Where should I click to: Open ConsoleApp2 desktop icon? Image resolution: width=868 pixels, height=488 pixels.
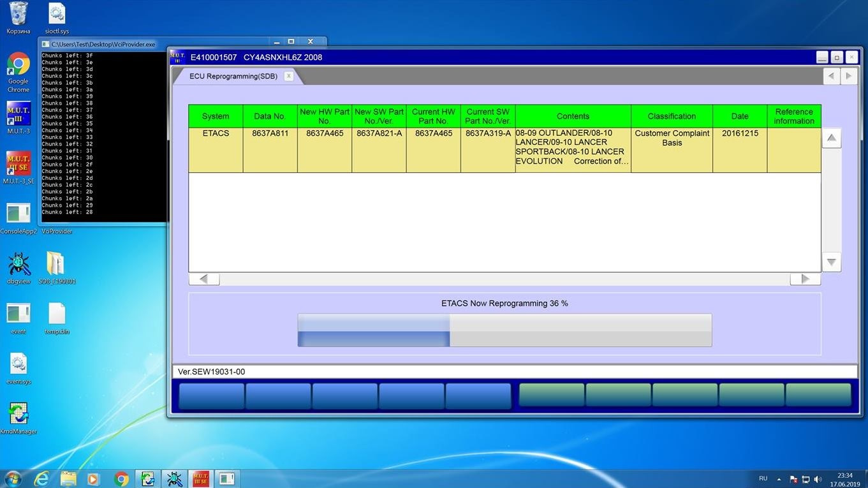click(x=18, y=219)
